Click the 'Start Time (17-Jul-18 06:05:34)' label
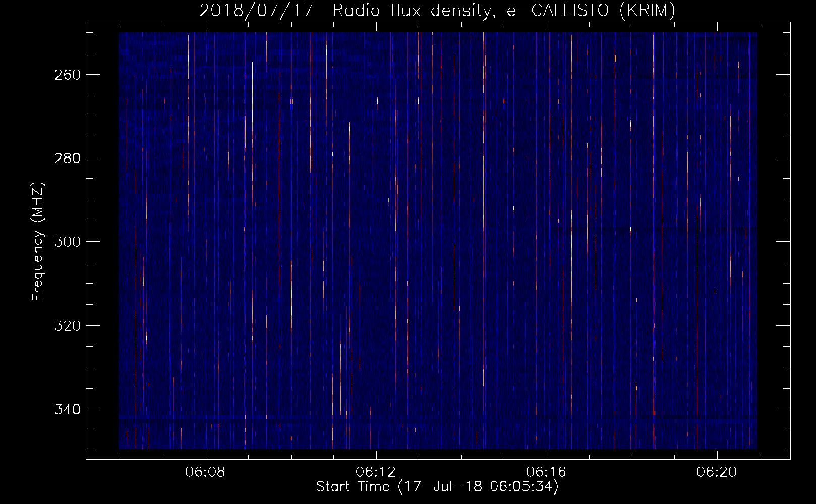The image size is (816, 504). [x=437, y=487]
